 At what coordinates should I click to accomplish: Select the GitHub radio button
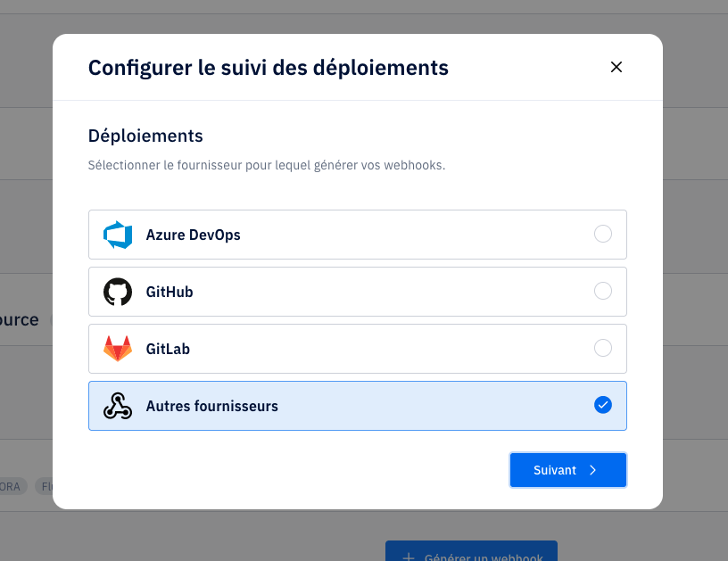[x=602, y=291]
